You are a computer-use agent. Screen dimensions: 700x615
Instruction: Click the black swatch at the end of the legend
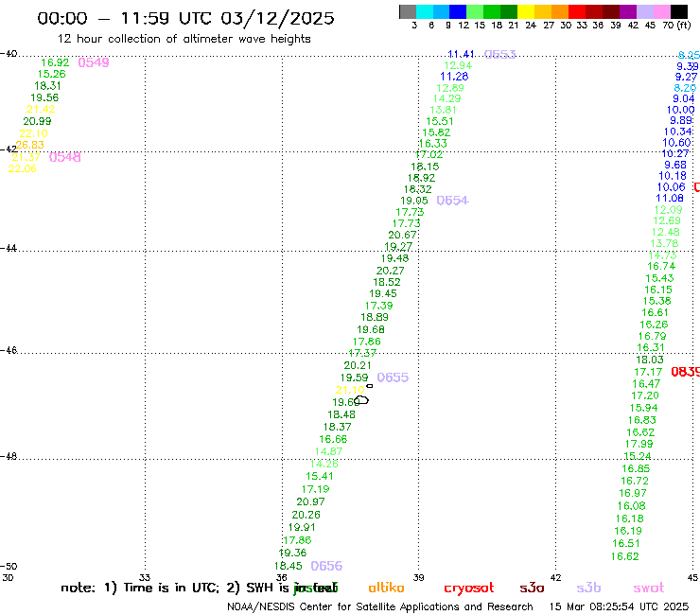click(679, 11)
